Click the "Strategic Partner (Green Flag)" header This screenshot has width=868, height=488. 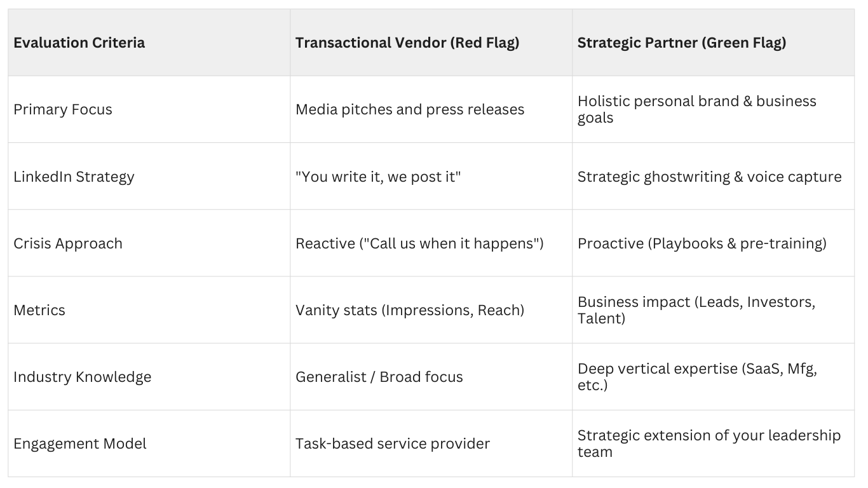tap(682, 43)
